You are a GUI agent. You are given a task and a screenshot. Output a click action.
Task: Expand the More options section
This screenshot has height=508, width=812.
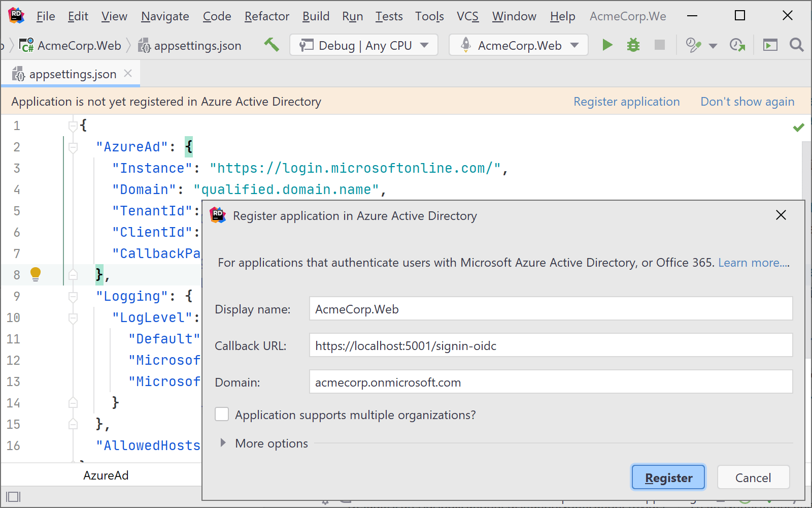[223, 443]
